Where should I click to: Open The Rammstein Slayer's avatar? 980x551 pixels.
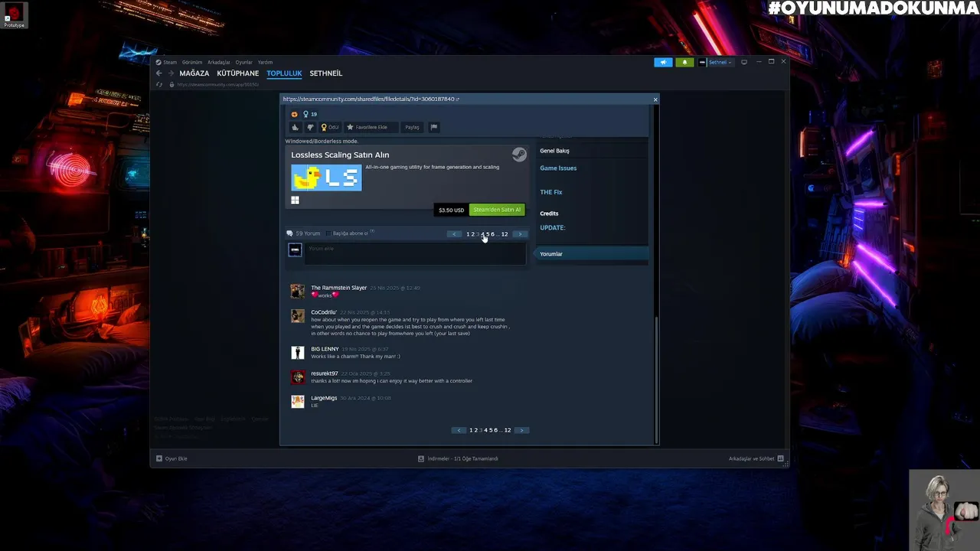pyautogui.click(x=298, y=292)
